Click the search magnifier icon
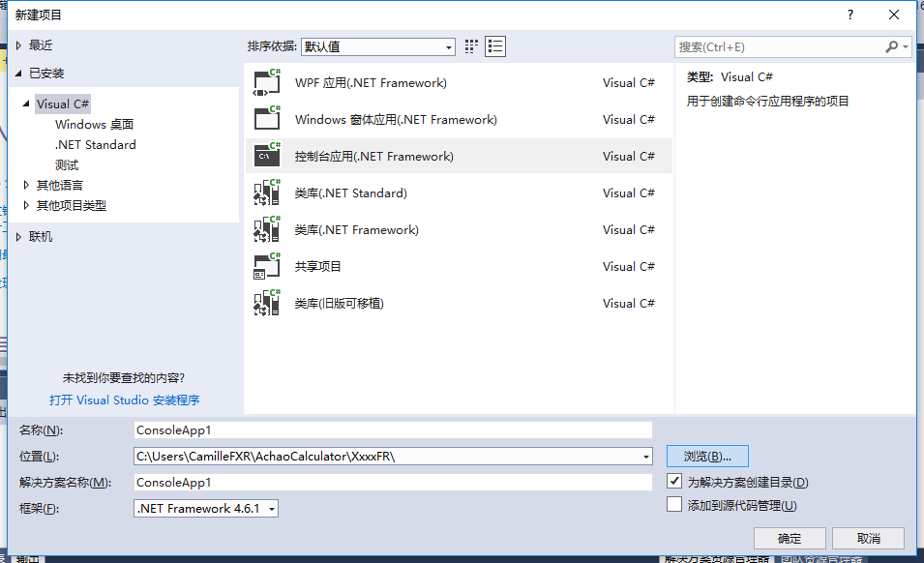The width and height of the screenshot is (924, 563). click(x=892, y=46)
